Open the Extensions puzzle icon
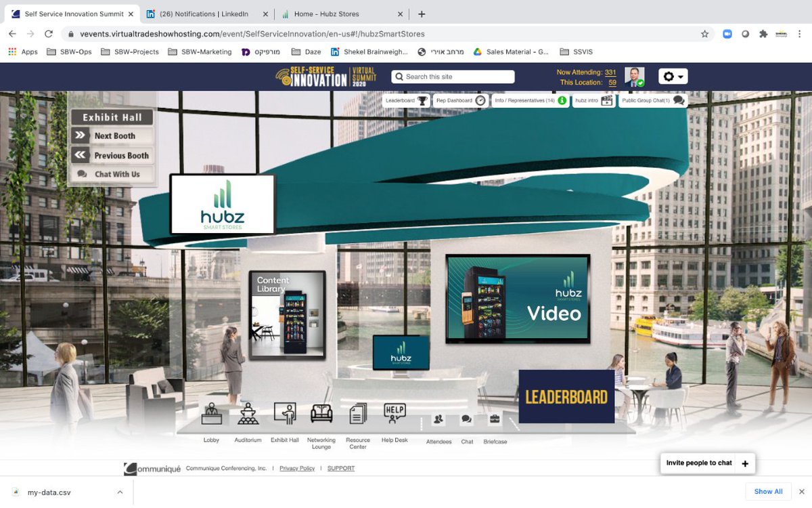812x508 pixels. coord(763,33)
